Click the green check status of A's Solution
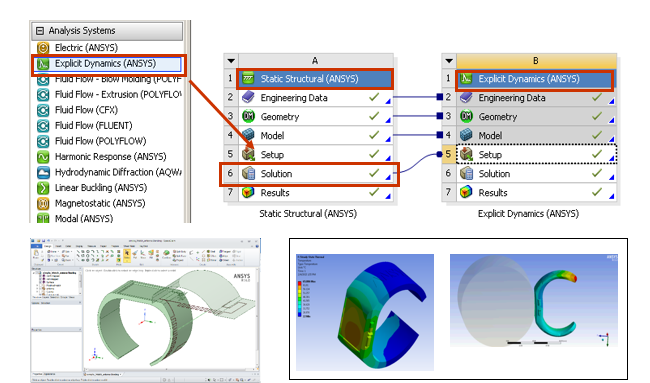Screen dimensions: 650x383 coord(374,173)
